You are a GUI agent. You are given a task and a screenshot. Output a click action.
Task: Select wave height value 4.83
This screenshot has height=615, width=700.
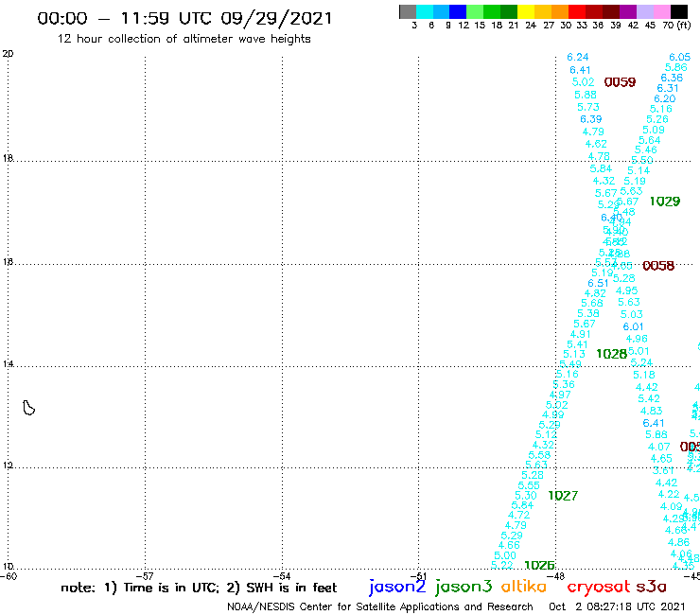tap(652, 411)
